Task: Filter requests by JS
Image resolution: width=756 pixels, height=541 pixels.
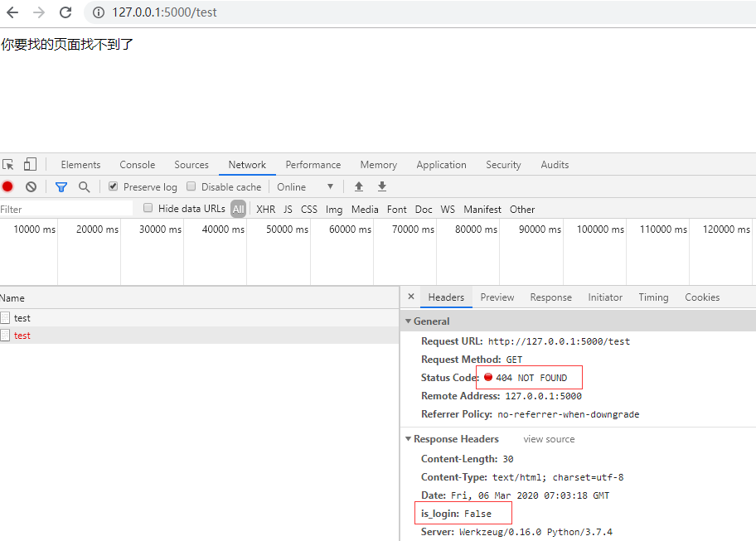Action: tap(288, 209)
